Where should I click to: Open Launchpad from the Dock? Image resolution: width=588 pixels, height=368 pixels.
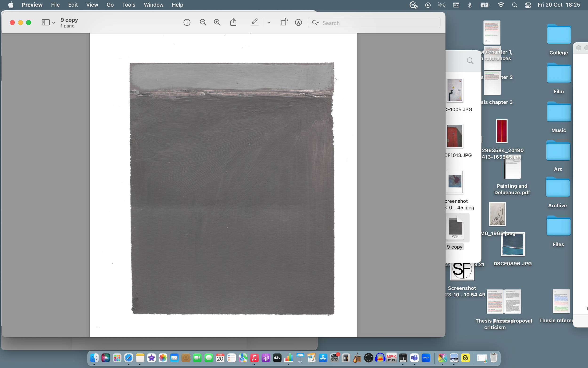[x=117, y=358]
